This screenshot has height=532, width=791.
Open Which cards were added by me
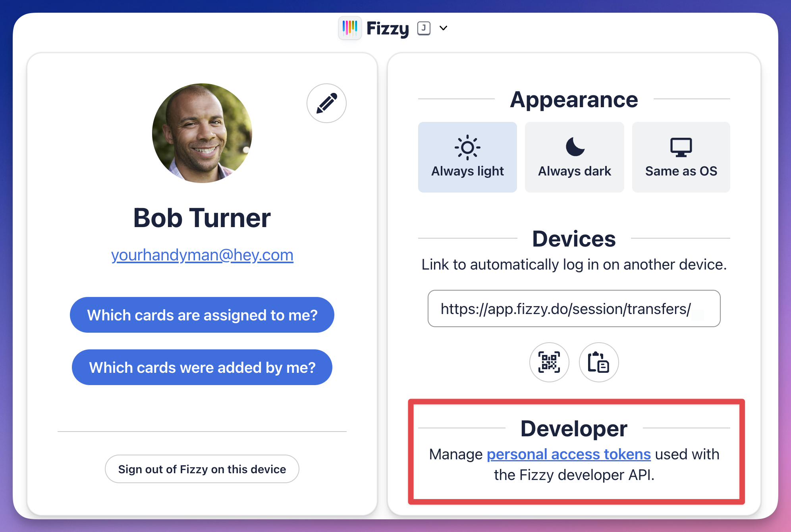pos(202,367)
